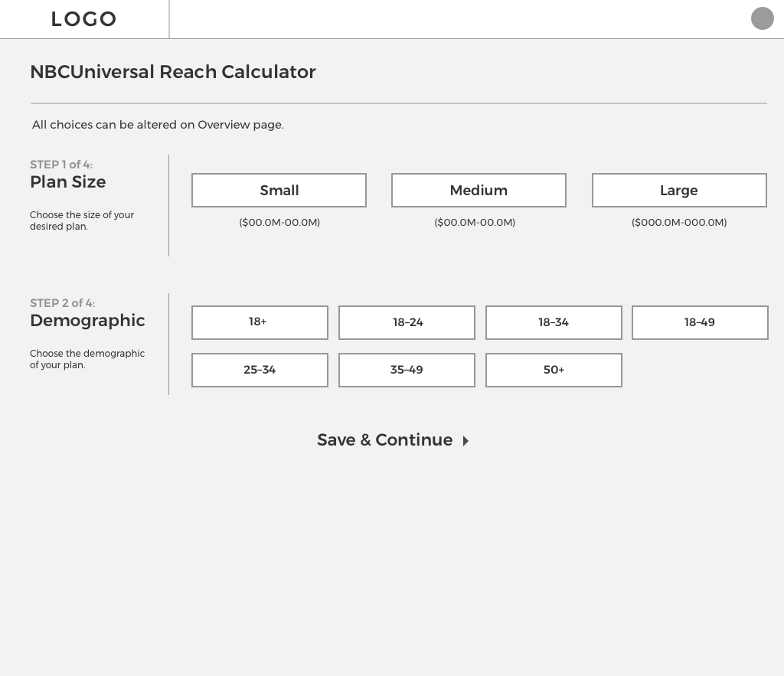Open the round user avatar menu
Viewport: 784px width, 676px height.
tap(762, 18)
